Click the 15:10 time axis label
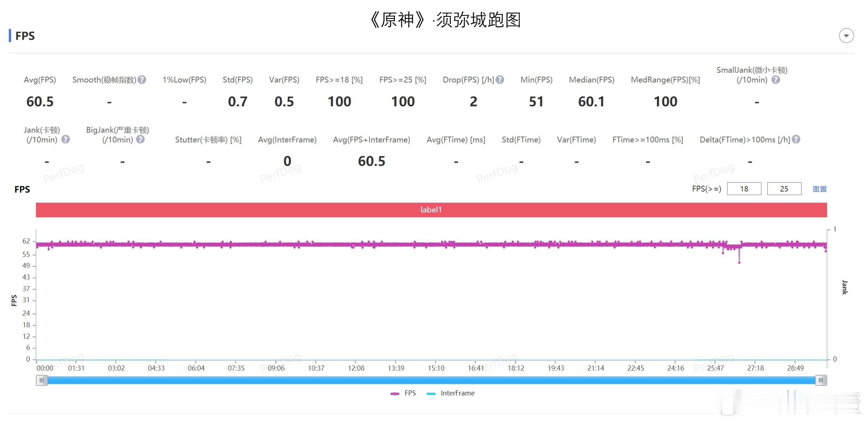The width and height of the screenshot is (868, 424). point(436,368)
